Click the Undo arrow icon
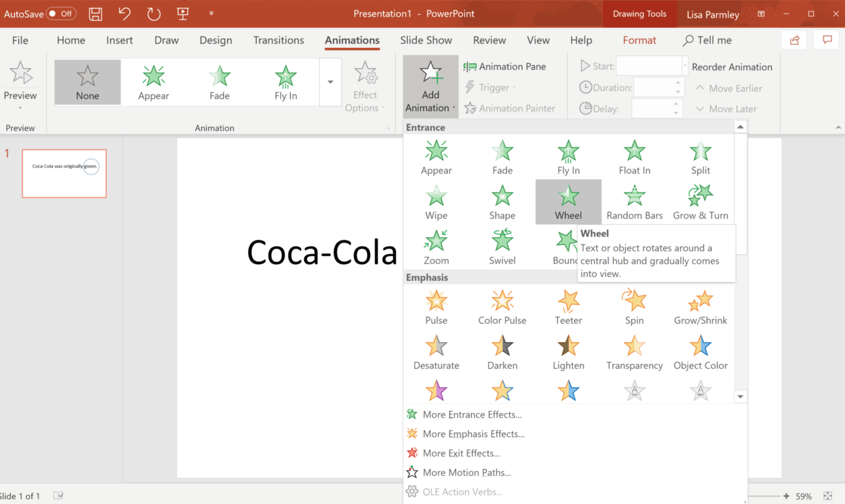The height and width of the screenshot is (504, 845). pyautogui.click(x=124, y=14)
